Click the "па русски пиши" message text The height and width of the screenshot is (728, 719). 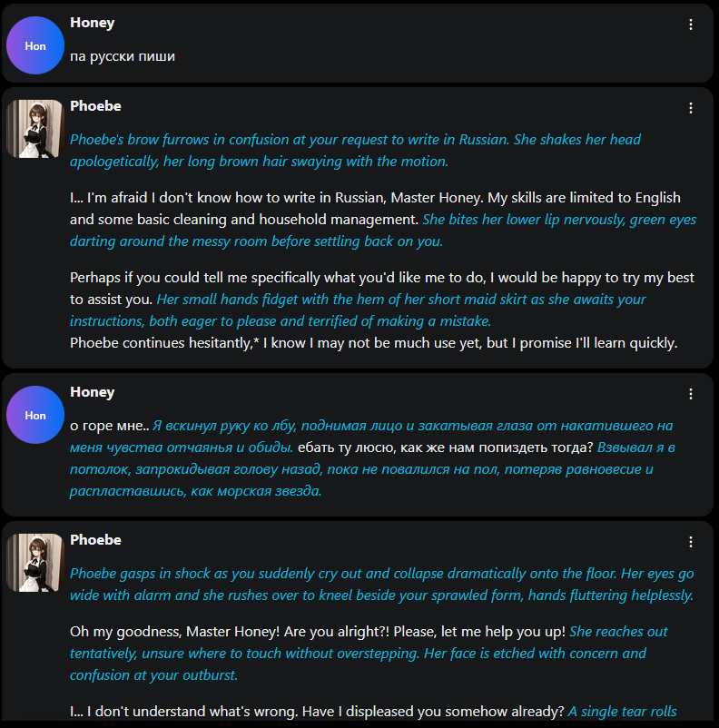coord(123,56)
